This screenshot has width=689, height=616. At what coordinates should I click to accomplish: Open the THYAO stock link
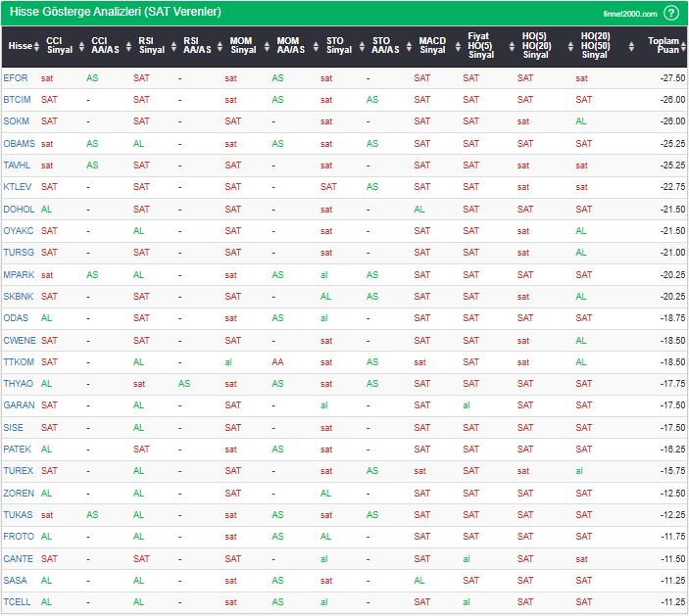click(x=18, y=383)
